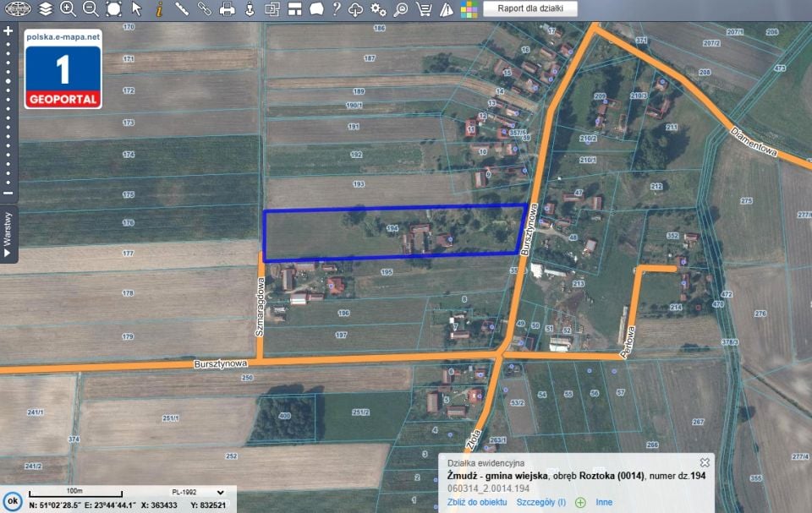Click the Szmaragdowa street label
This screenshot has width=812, height=513.
(x=260, y=307)
